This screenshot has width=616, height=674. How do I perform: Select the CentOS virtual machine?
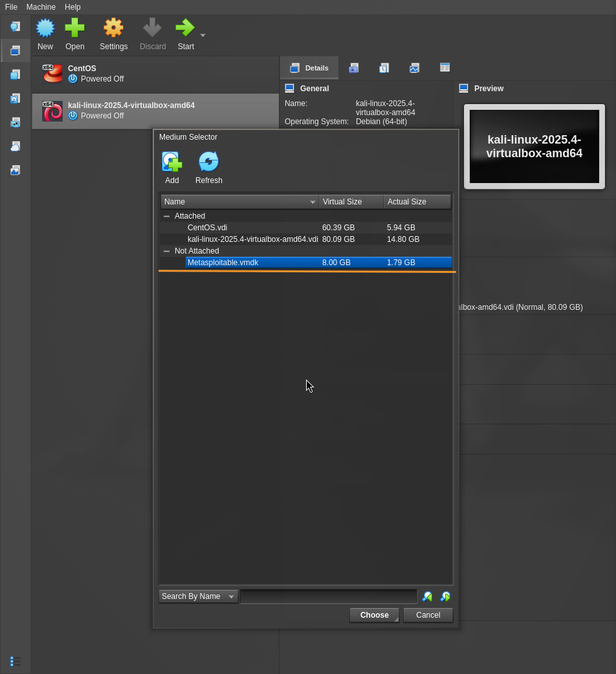point(155,74)
